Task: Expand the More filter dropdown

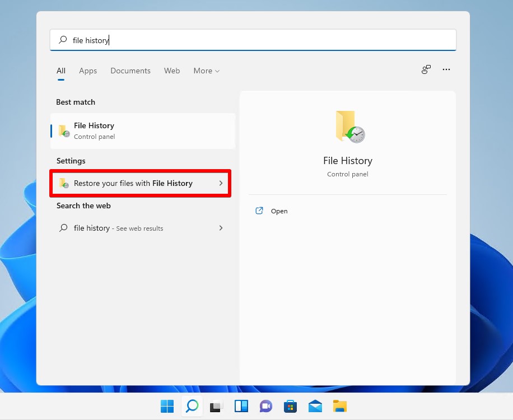Action: (206, 71)
